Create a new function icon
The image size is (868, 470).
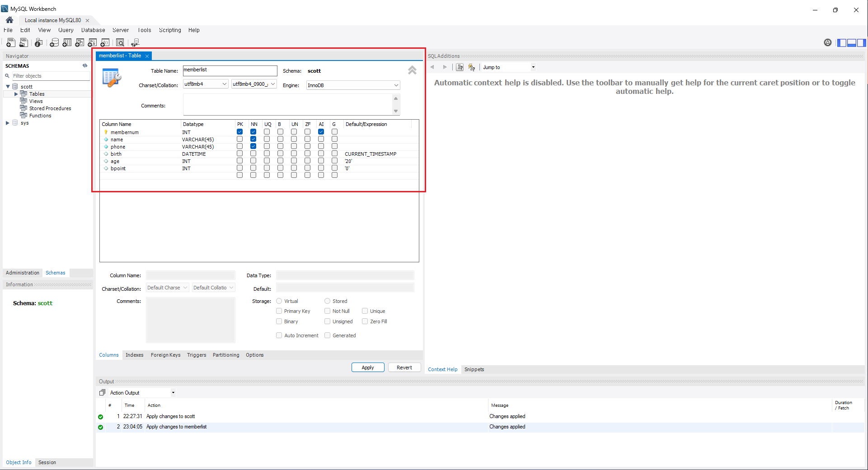click(x=105, y=42)
